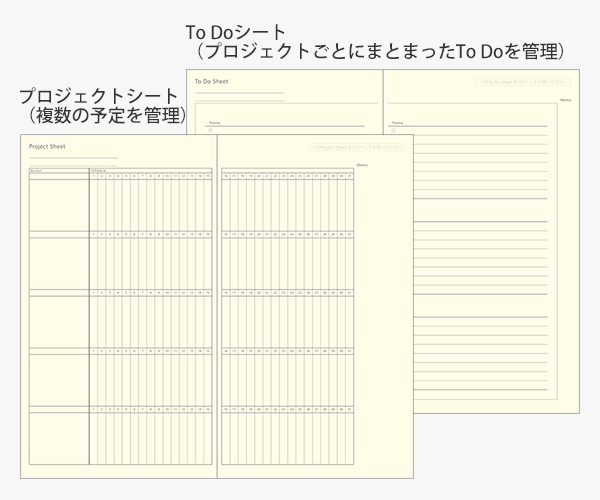
Task: Click the 'Theme' label on left To Do page
Action: pyautogui.click(x=214, y=123)
